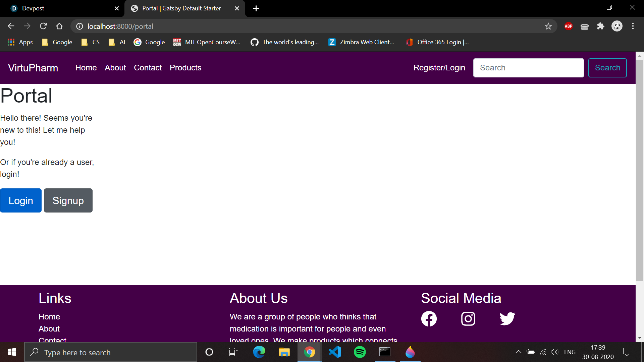Launch Spotify from the taskbar
The height and width of the screenshot is (362, 644).
click(360, 352)
